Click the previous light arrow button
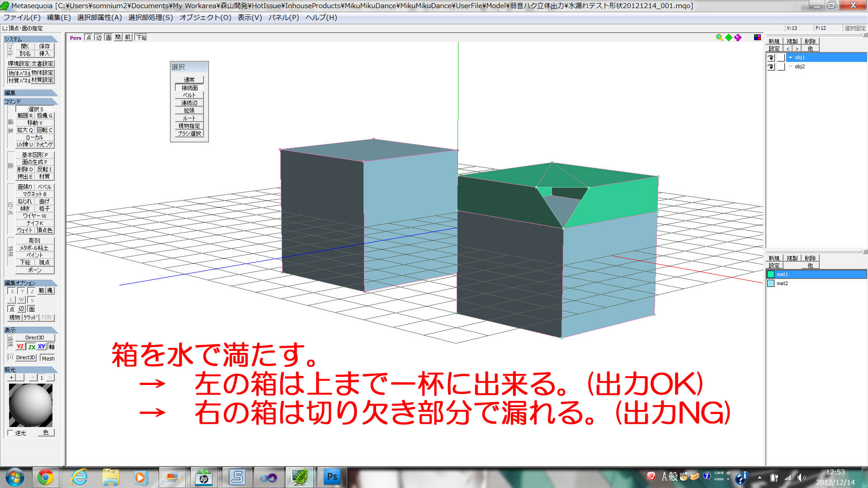Viewport: 868px width, 488px height. pos(33,377)
